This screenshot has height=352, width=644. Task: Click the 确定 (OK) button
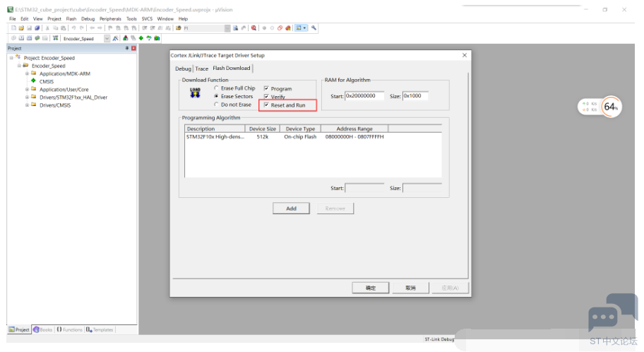371,288
